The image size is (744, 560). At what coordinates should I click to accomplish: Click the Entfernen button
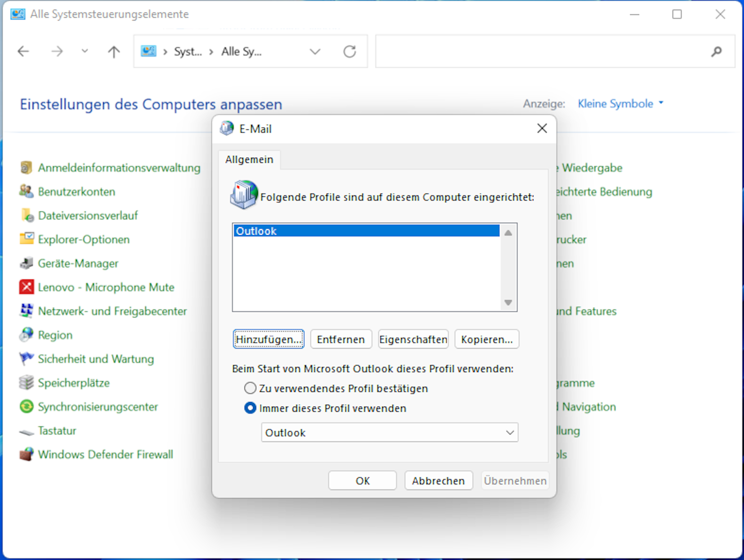tap(341, 339)
